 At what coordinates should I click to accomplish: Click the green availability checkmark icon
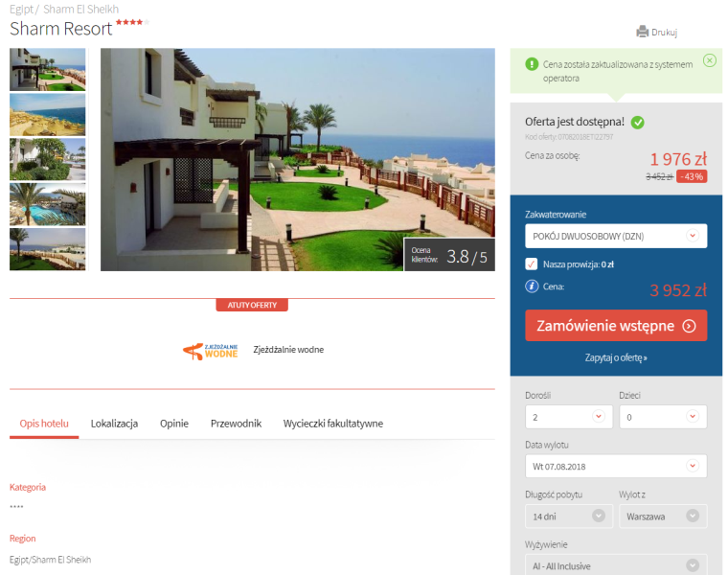point(637,123)
